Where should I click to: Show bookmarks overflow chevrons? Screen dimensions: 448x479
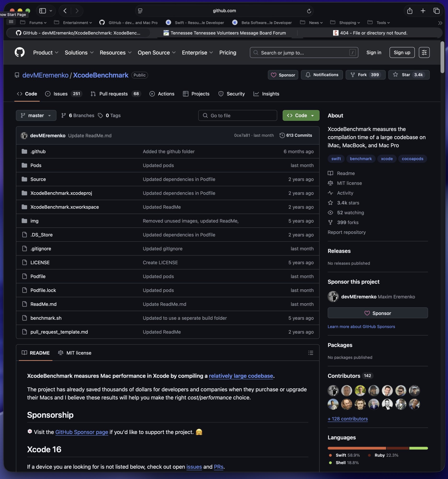point(440,23)
